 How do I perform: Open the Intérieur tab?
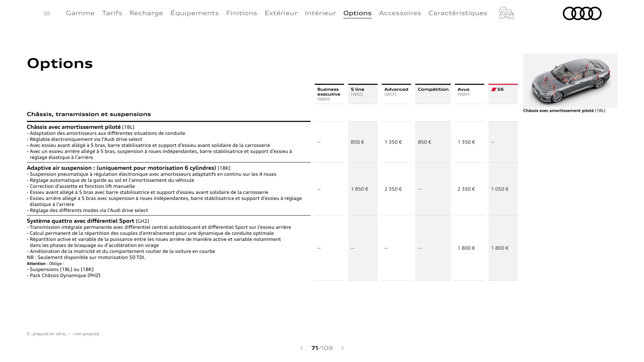(320, 13)
